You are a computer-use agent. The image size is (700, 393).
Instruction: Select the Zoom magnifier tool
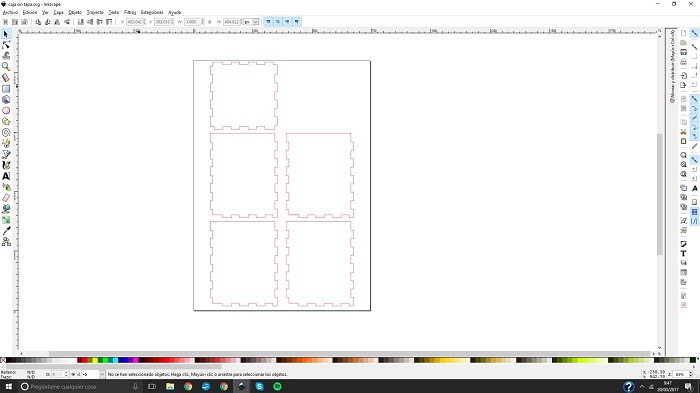[x=6, y=67]
